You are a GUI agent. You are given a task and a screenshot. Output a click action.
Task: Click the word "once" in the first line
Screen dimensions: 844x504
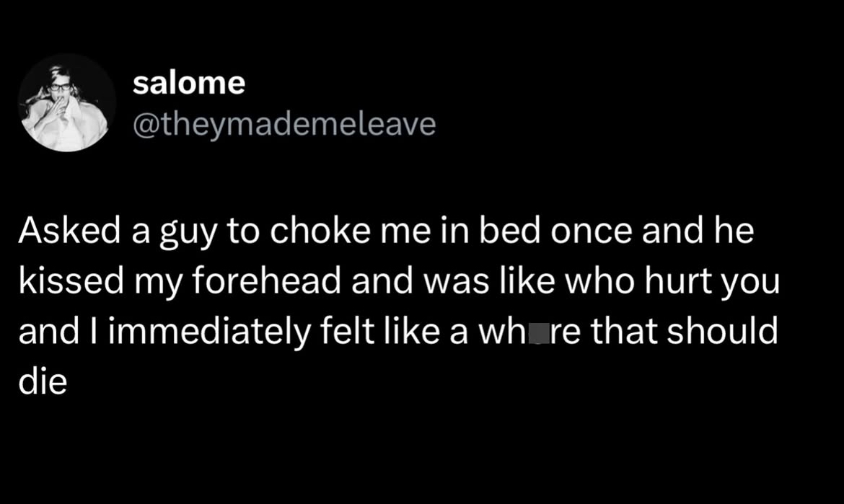coord(591,230)
